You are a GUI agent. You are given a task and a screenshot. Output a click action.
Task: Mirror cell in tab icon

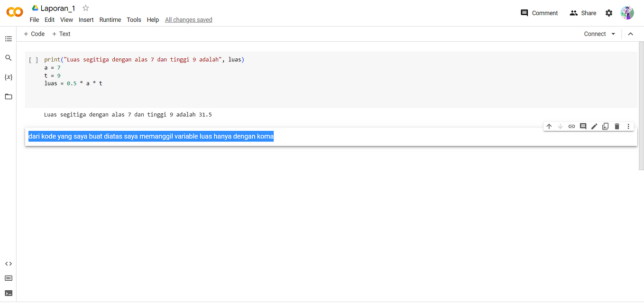point(606,127)
